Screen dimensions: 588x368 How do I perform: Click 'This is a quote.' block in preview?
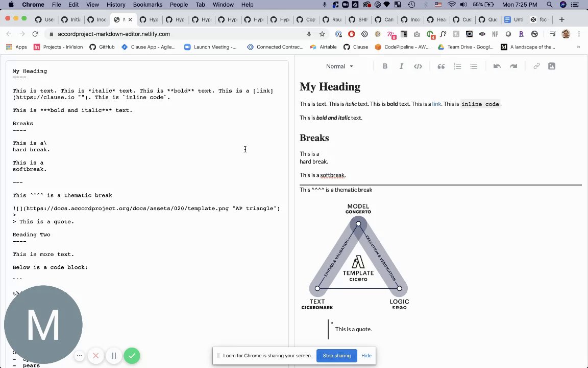[353, 329]
